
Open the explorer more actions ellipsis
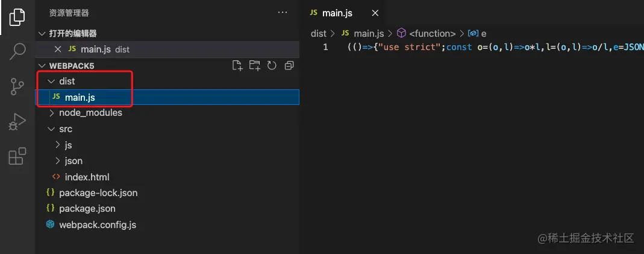click(x=283, y=13)
